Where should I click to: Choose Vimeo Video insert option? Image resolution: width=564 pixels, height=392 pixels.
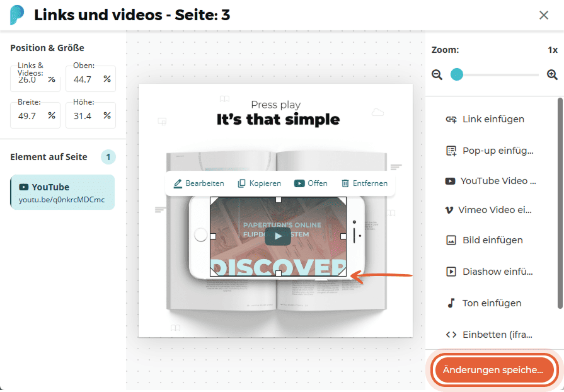point(490,210)
